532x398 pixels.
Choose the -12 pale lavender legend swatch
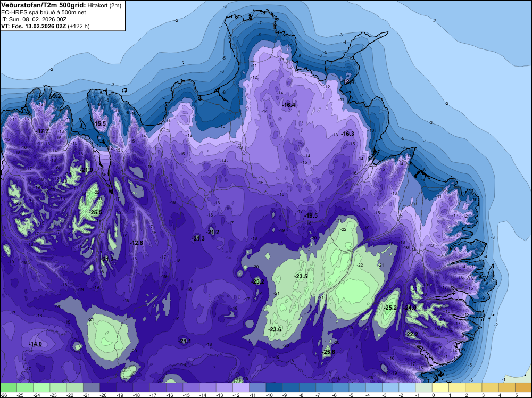click(x=241, y=387)
